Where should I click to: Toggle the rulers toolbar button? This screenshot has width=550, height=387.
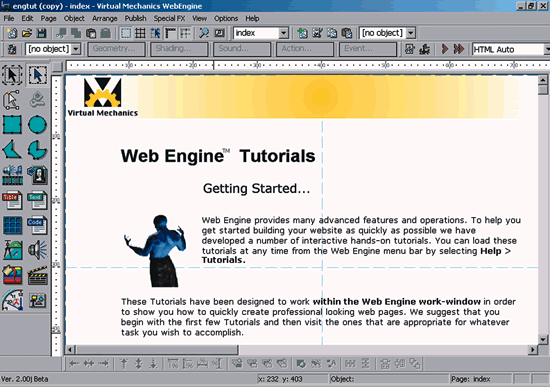pyautogui.click(x=170, y=33)
